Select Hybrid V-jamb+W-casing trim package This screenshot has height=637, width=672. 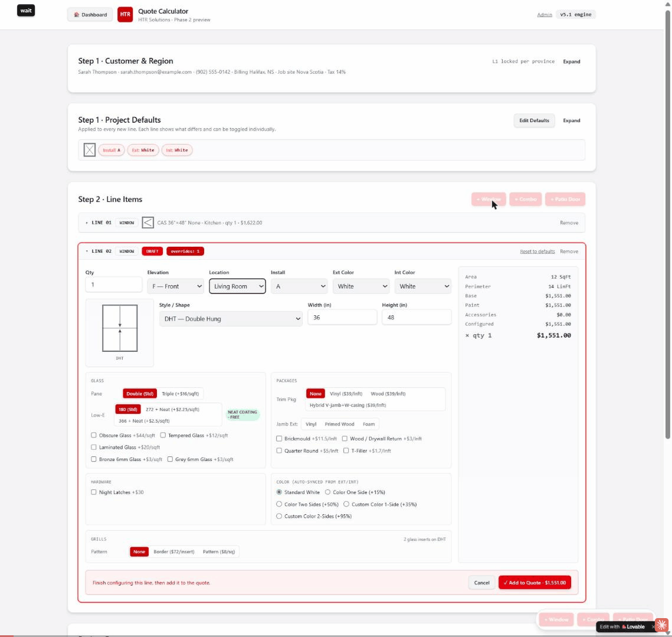click(348, 405)
